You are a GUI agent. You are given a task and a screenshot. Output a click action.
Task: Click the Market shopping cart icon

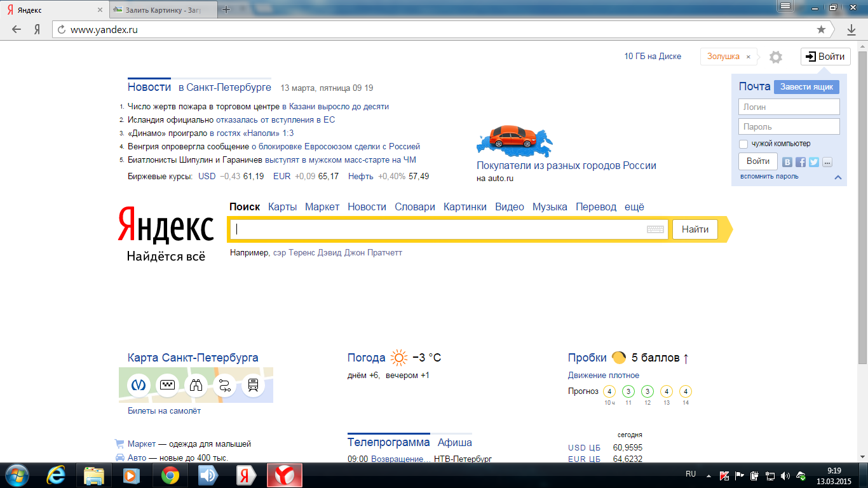tap(119, 444)
